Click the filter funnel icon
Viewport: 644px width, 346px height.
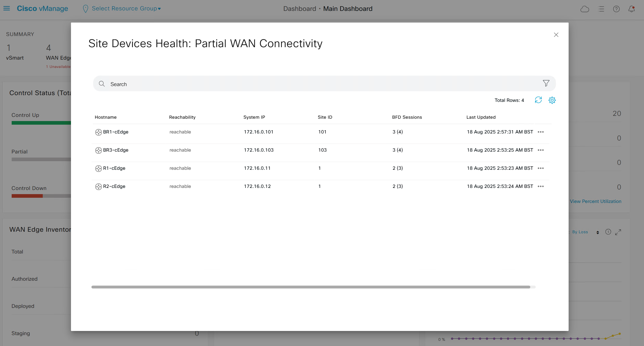point(546,83)
